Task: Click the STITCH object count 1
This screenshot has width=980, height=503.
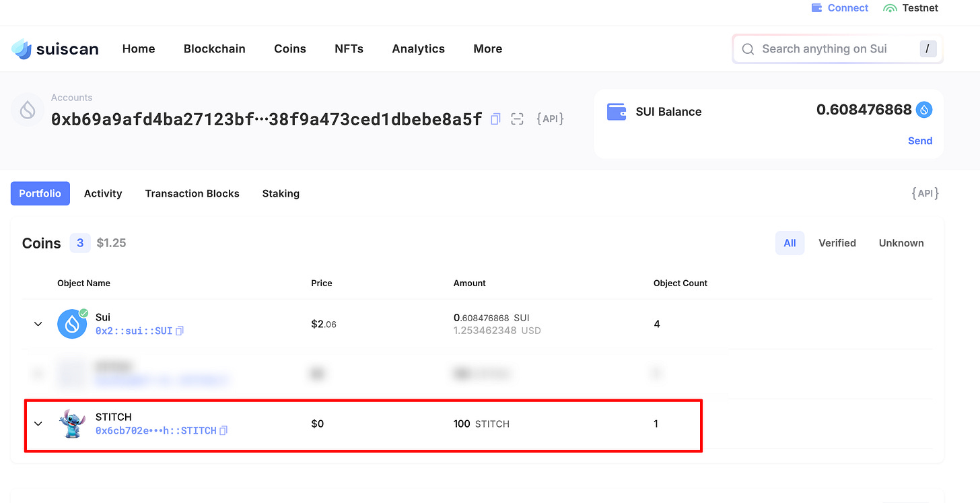Action: coord(656,424)
